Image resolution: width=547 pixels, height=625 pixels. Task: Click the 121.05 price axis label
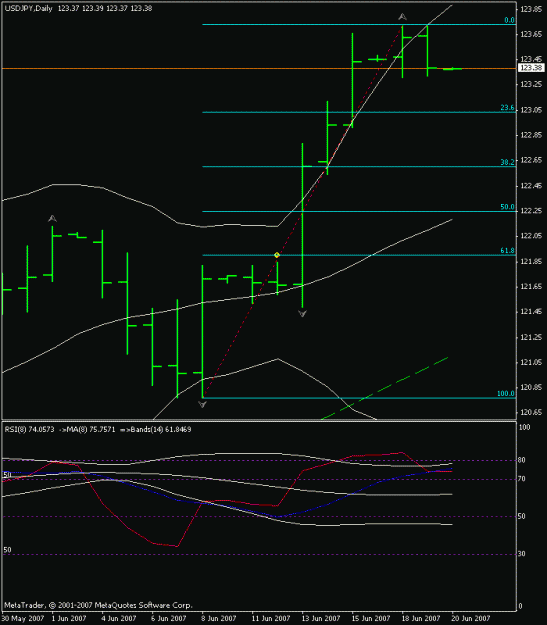tap(531, 362)
